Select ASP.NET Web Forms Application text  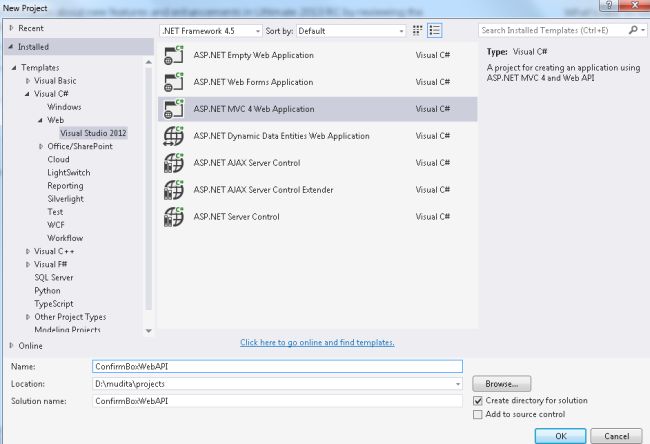click(253, 82)
